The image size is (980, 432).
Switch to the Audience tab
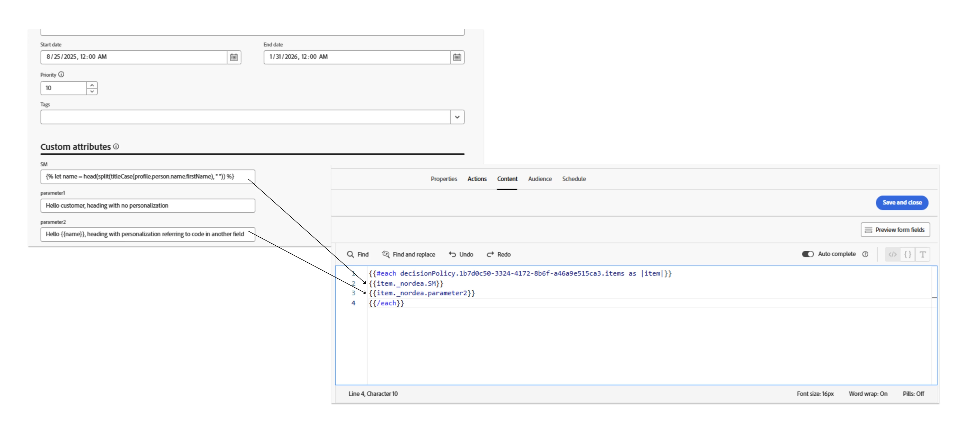tap(540, 179)
